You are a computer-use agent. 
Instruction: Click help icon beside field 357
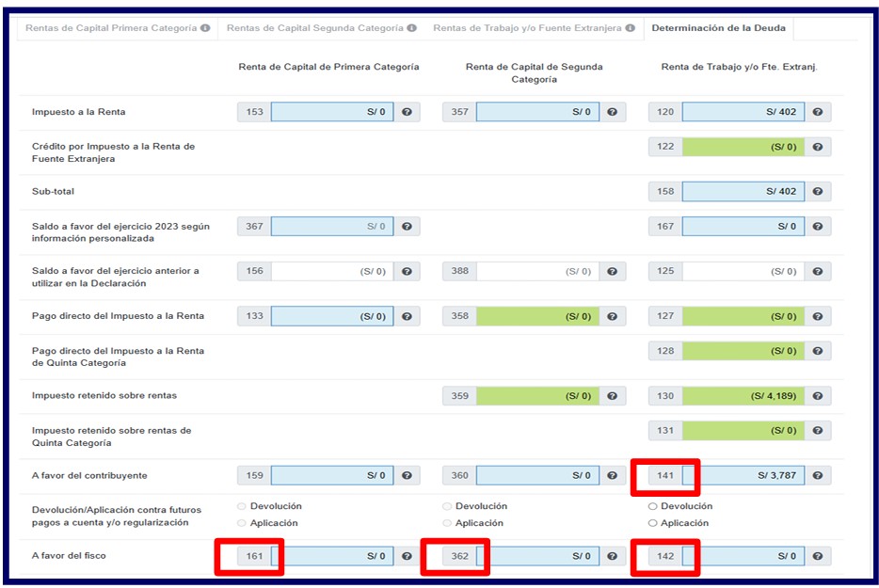click(x=612, y=113)
